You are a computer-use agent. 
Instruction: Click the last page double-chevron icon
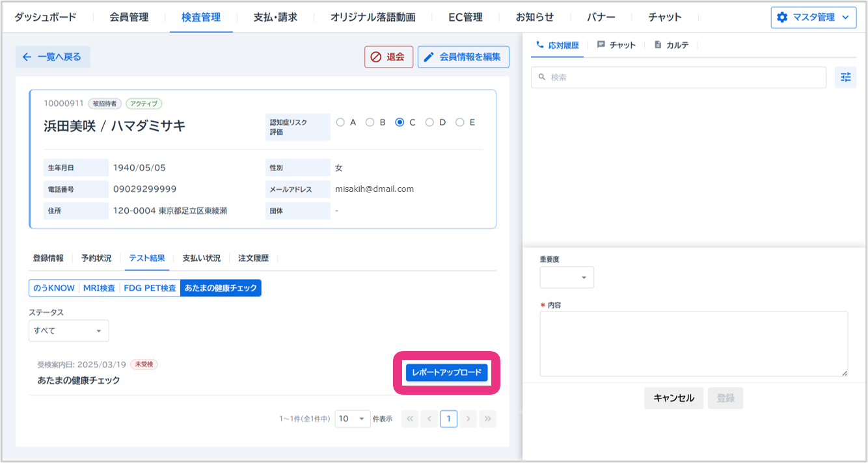click(x=487, y=419)
